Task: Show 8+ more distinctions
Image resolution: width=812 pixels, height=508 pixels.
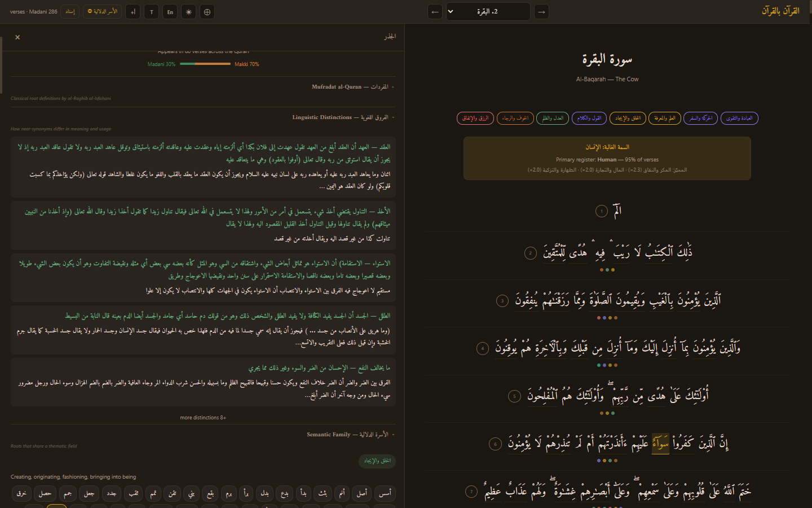Action: pos(203,418)
